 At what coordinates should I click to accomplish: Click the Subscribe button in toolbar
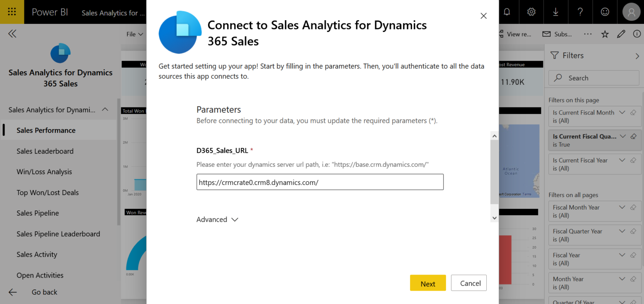click(557, 34)
